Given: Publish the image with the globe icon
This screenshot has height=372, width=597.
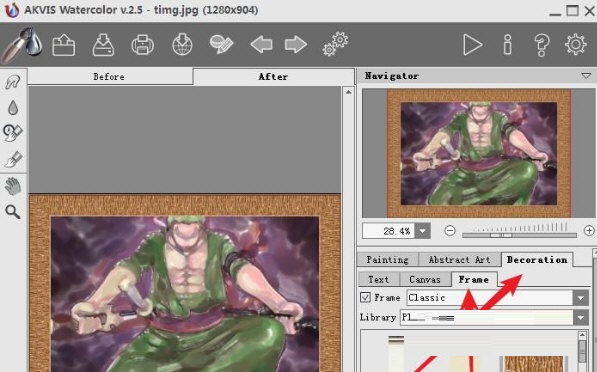Looking at the screenshot, I should (182, 45).
